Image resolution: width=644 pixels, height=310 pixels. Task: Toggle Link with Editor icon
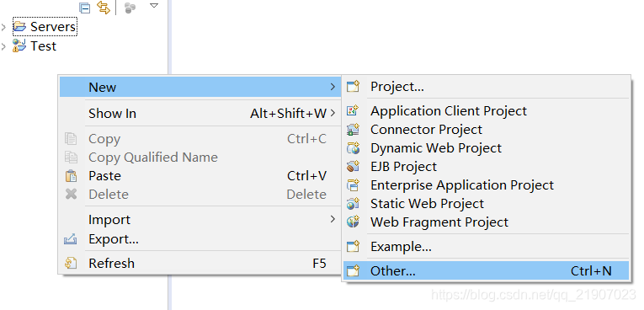(104, 8)
